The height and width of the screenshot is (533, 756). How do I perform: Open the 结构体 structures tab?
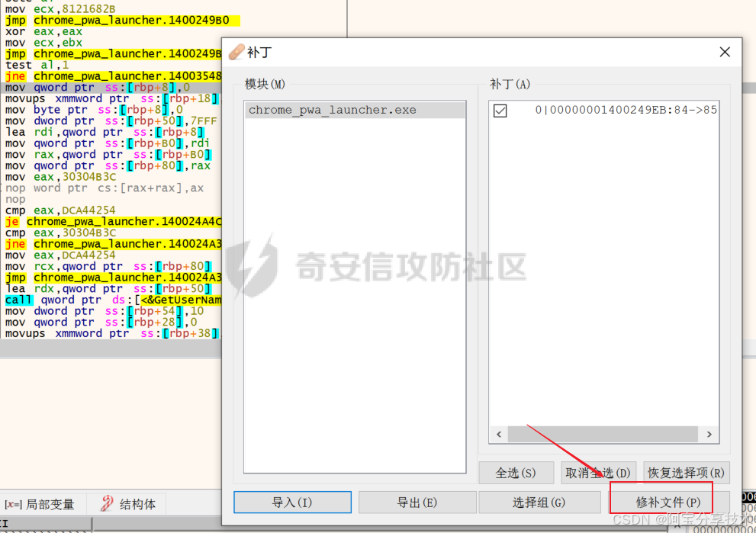[128, 504]
